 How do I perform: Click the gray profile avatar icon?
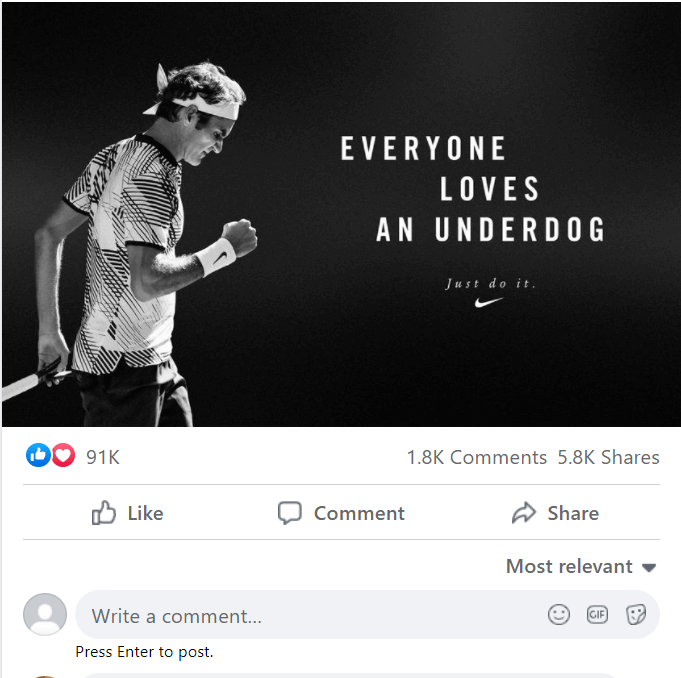[x=45, y=614]
